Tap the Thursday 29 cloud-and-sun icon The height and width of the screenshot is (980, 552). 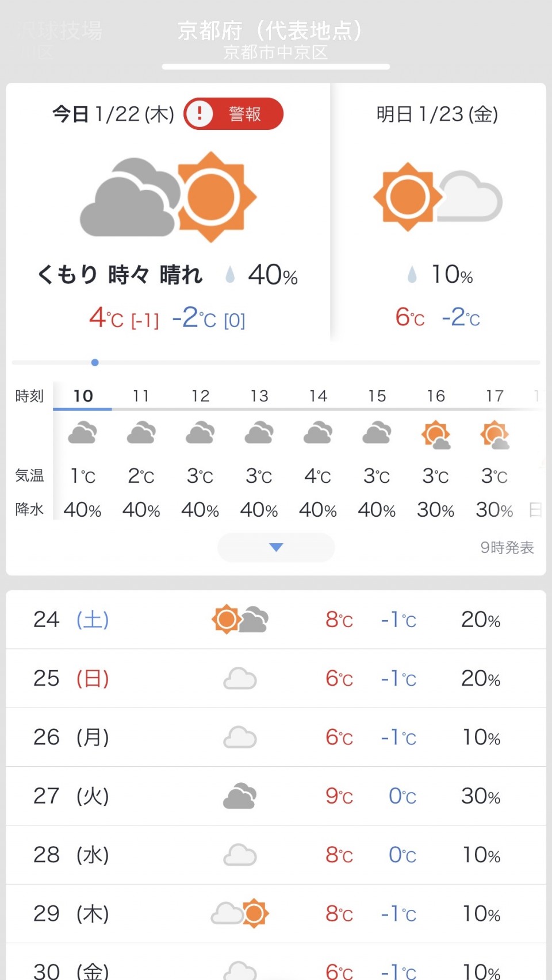click(240, 913)
